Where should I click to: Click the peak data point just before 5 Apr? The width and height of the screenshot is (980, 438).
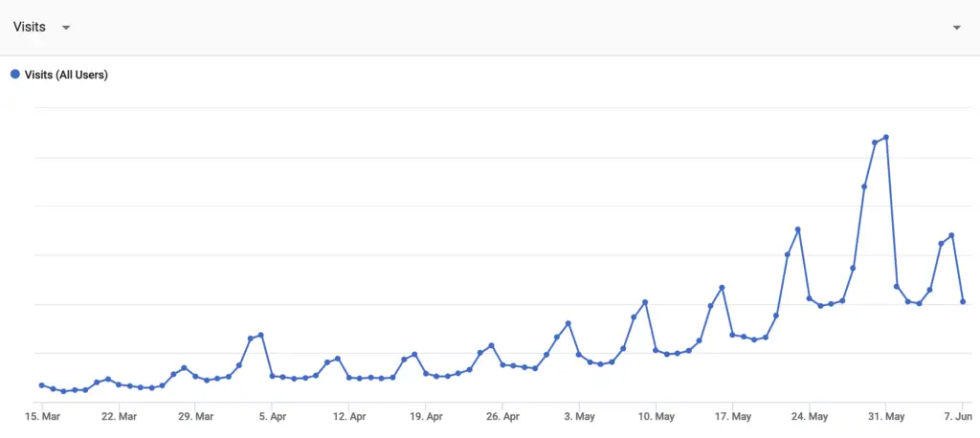pos(260,335)
